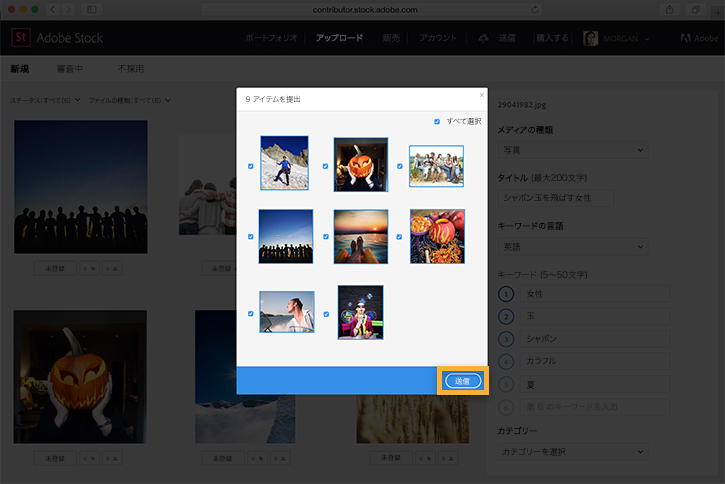The image size is (725, 484).
Task: Click the シャボン keyword field
Action: (595, 339)
